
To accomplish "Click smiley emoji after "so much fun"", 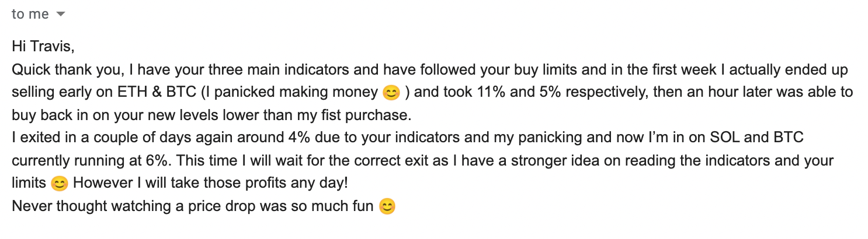I will pos(387,206).
